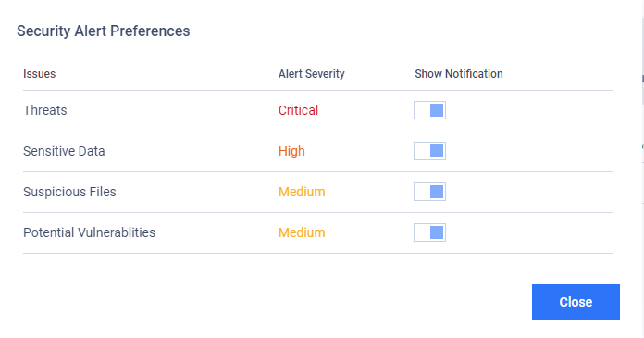The height and width of the screenshot is (338, 644).
Task: Click the Suspicious Files issue label
Action: point(69,192)
